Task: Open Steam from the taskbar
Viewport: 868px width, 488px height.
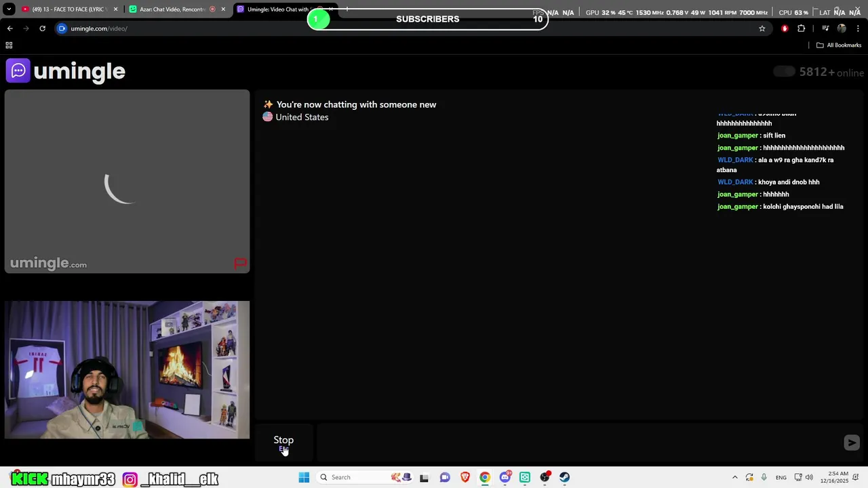Action: pos(564,477)
